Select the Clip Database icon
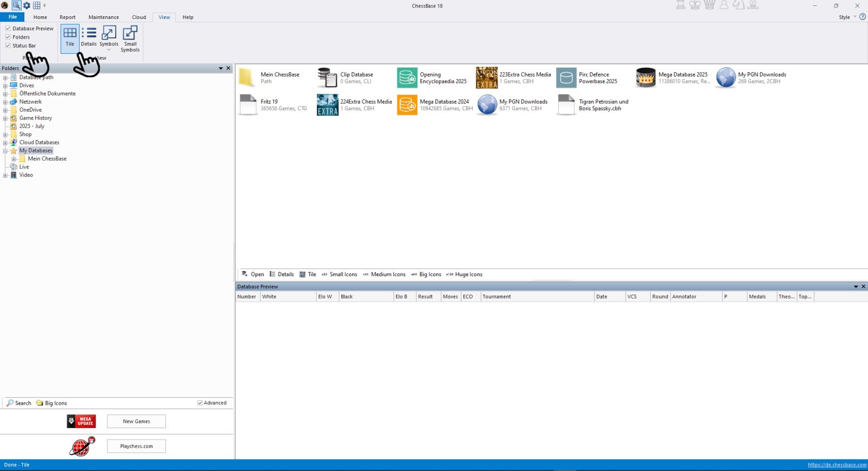 tap(328, 78)
